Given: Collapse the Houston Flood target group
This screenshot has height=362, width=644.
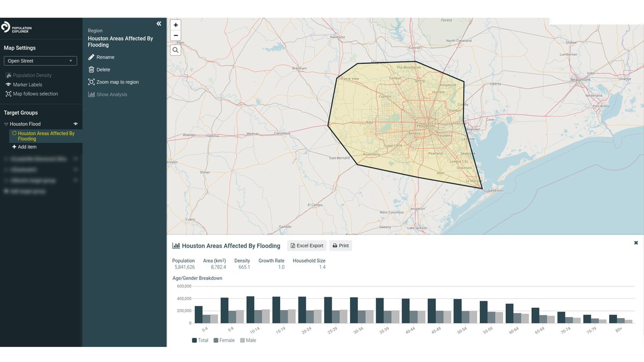Looking at the screenshot, I should pyautogui.click(x=6, y=124).
